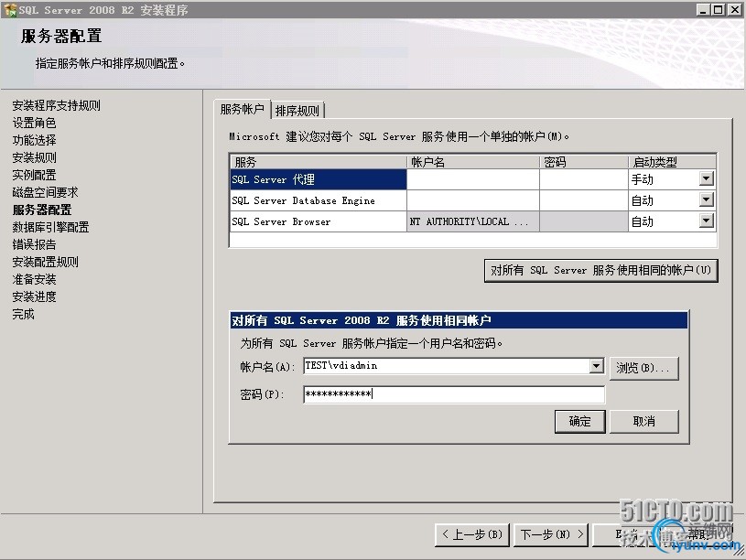The width and height of the screenshot is (746, 560).
Task: Click 磁盘空间要求 step in sidebar
Action: point(45,192)
